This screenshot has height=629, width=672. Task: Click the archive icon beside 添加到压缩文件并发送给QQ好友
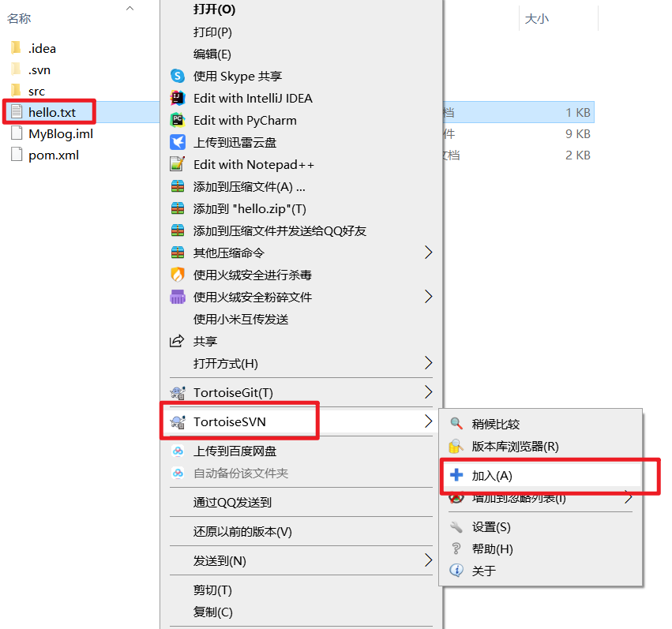click(x=178, y=230)
